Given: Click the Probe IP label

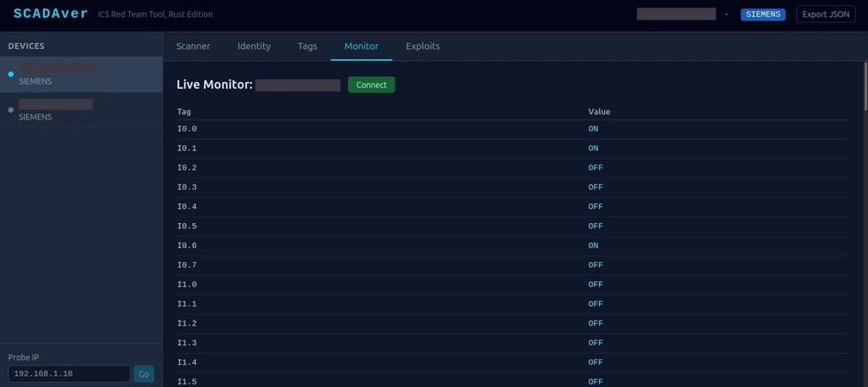Looking at the screenshot, I should coord(23,357).
